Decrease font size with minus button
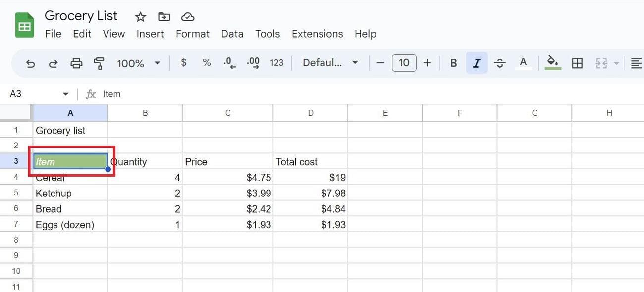The image size is (644, 292). coord(380,63)
